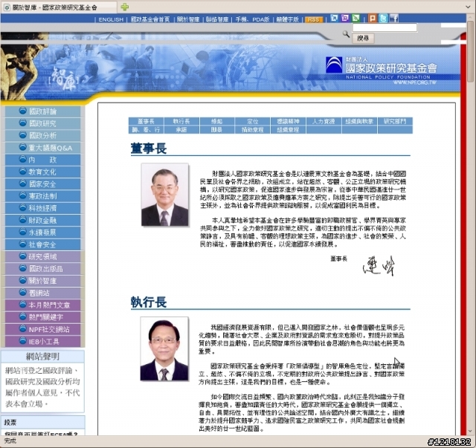Click the vertical scrollbar down arrow
Image resolution: width=476 pixels, height=448 pixels.
coord(471,431)
